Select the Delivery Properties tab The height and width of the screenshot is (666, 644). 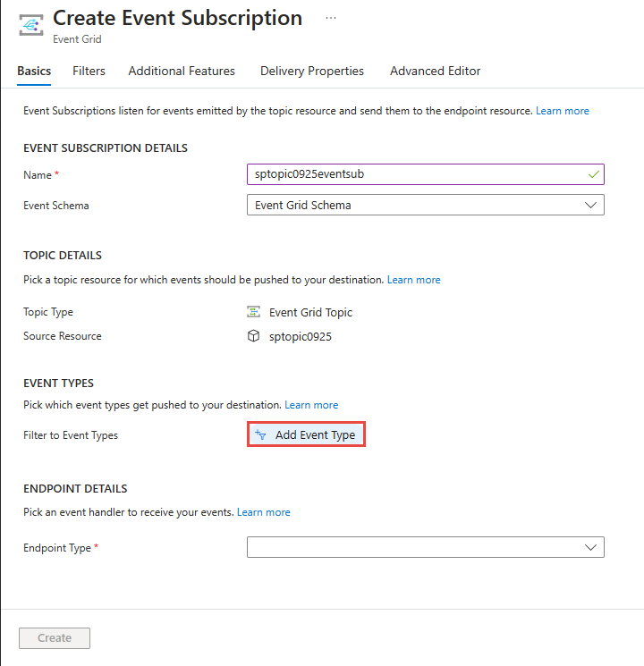tap(312, 72)
